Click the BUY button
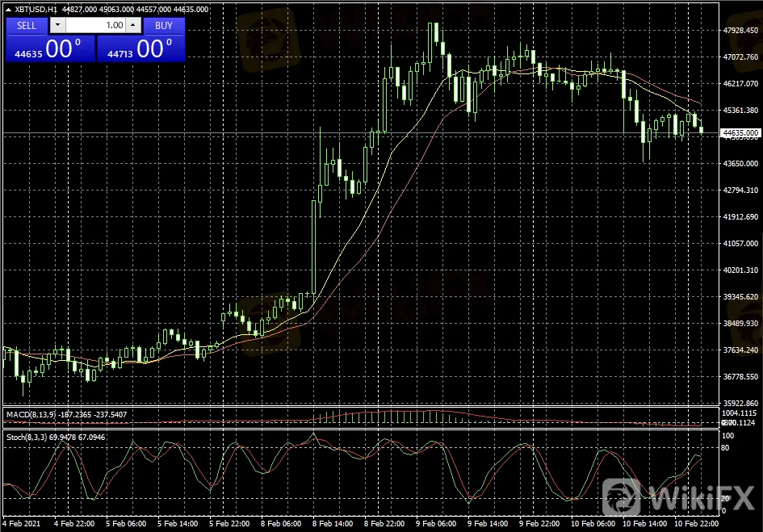 coord(164,25)
